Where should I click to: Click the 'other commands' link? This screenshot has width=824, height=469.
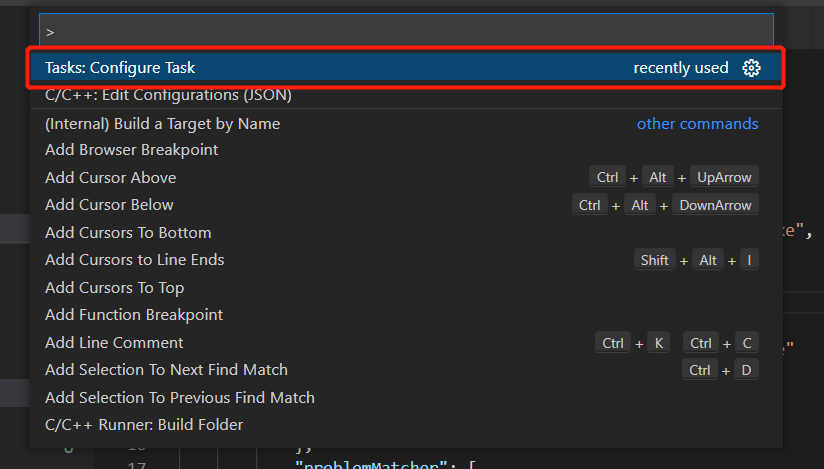point(697,124)
